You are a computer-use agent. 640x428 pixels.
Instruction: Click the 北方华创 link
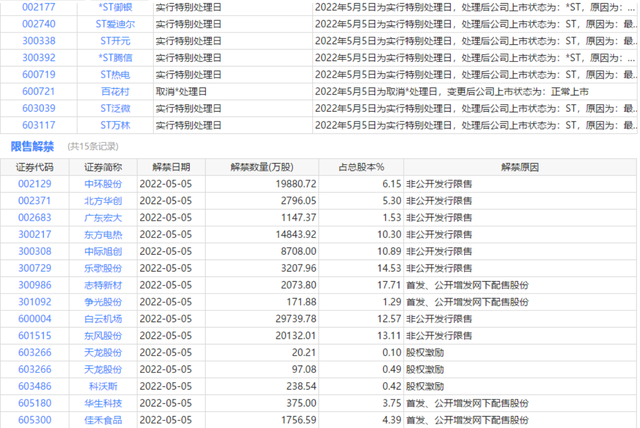coord(103,201)
